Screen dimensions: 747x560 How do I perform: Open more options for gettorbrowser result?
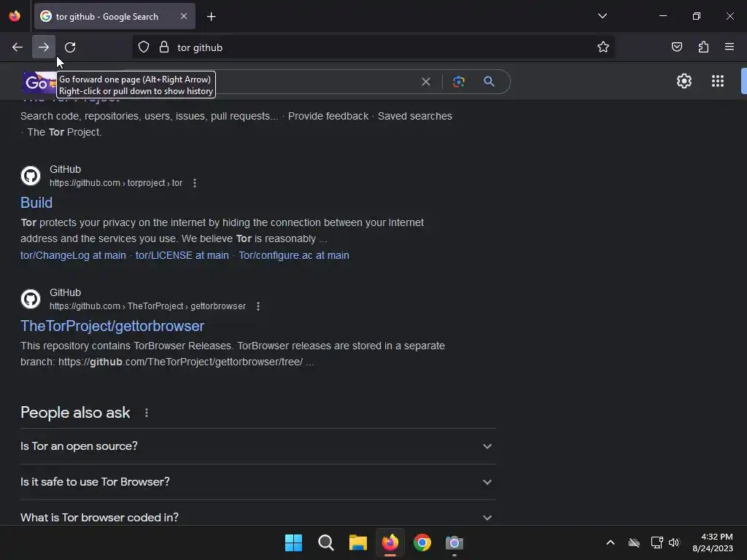258,306
